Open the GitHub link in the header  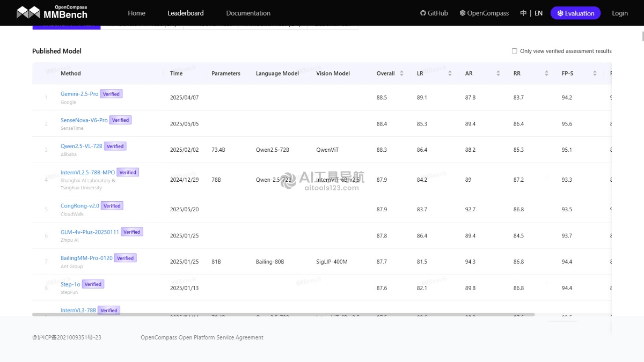pyautogui.click(x=434, y=13)
